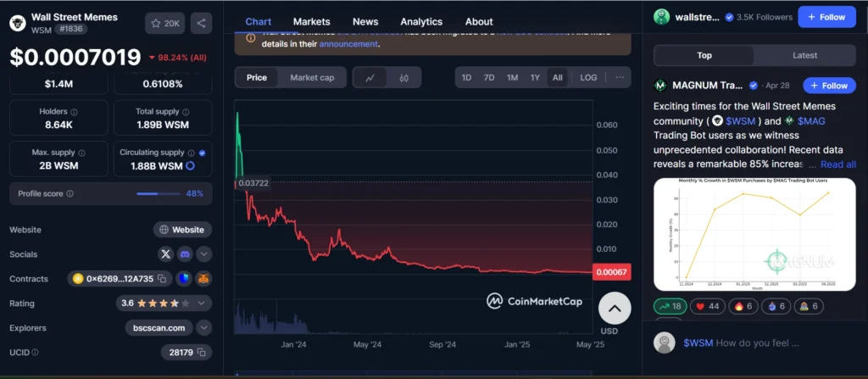Click the #1836 rank badge

click(x=71, y=30)
